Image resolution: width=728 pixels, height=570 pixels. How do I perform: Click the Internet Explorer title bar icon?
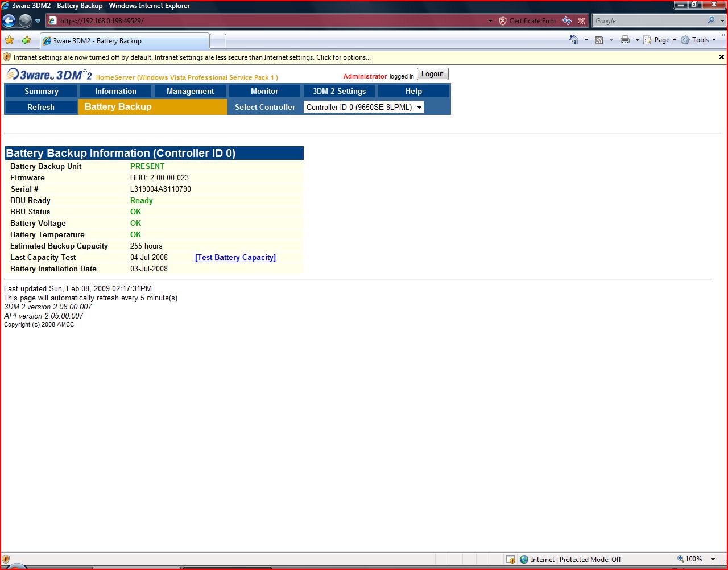click(x=6, y=6)
